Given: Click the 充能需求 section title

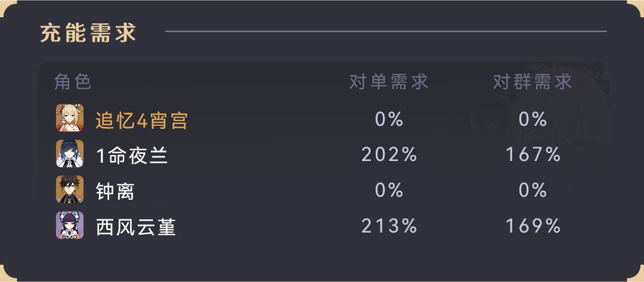Looking at the screenshot, I should pos(88,32).
